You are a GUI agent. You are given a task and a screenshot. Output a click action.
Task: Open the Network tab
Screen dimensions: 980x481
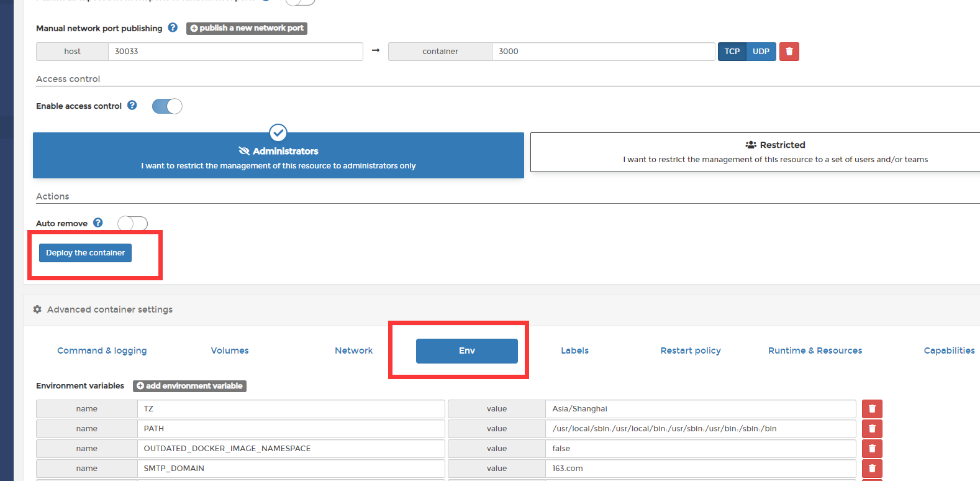[354, 350]
